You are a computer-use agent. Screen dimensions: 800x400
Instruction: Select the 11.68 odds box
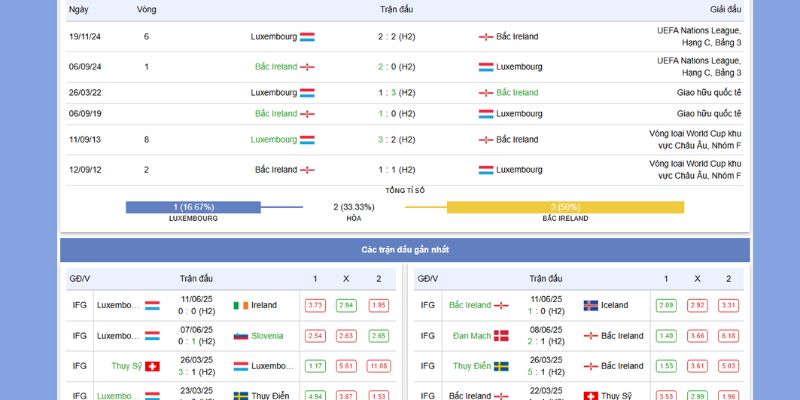[x=379, y=366]
